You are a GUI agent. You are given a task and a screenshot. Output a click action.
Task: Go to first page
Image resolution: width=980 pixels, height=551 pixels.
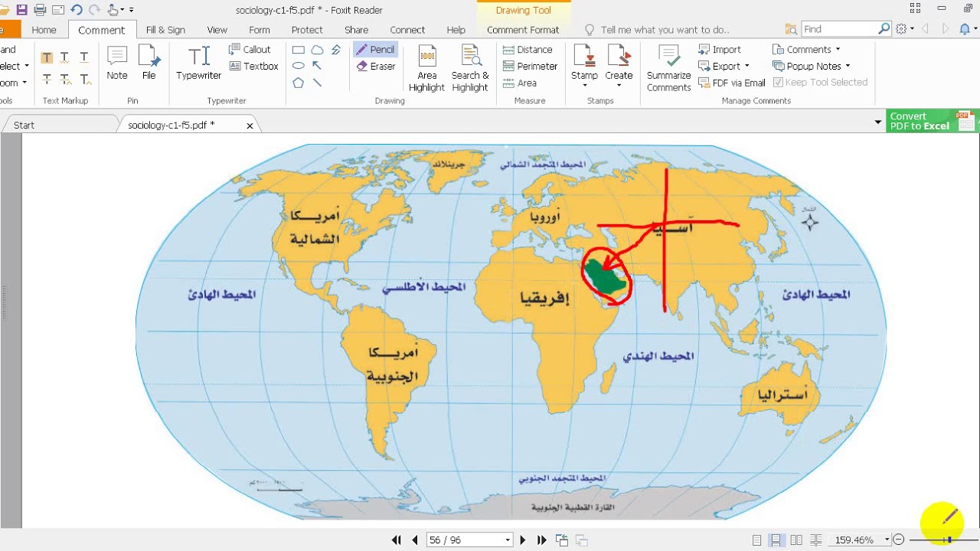[397, 540]
